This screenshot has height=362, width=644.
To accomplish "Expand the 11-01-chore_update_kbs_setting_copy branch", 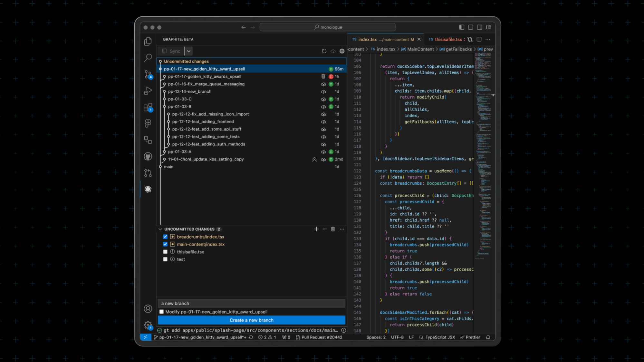I will [315, 159].
